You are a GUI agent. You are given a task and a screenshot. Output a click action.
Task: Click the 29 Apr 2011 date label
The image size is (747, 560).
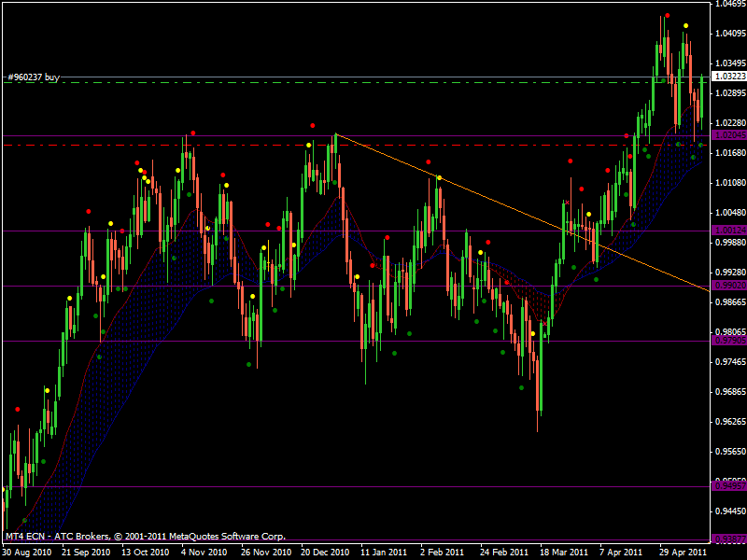683,553
